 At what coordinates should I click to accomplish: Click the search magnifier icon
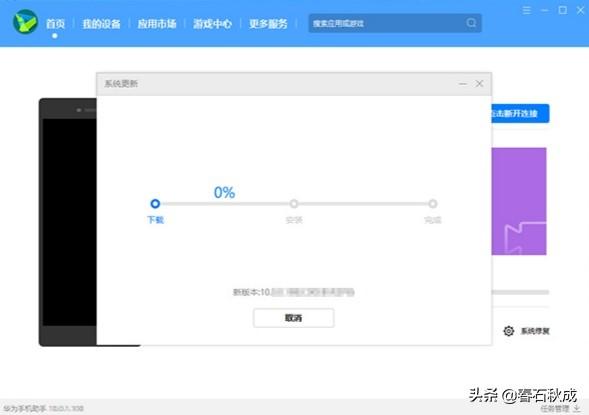[471, 23]
